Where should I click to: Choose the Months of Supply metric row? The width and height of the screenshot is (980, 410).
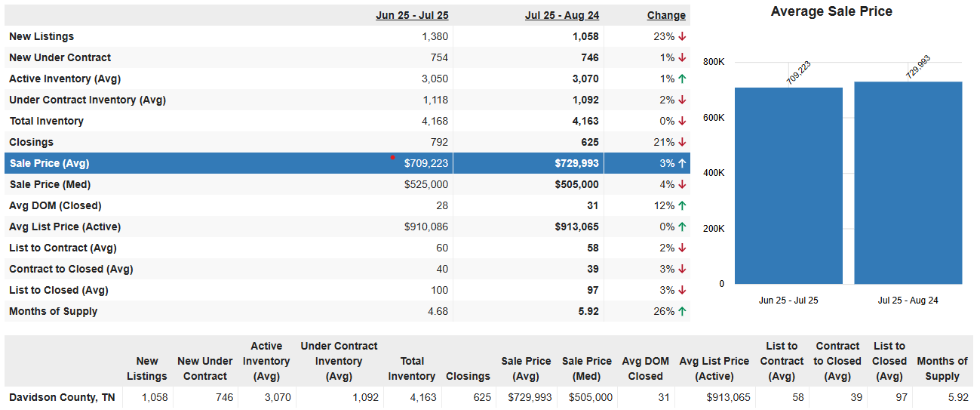(347, 311)
